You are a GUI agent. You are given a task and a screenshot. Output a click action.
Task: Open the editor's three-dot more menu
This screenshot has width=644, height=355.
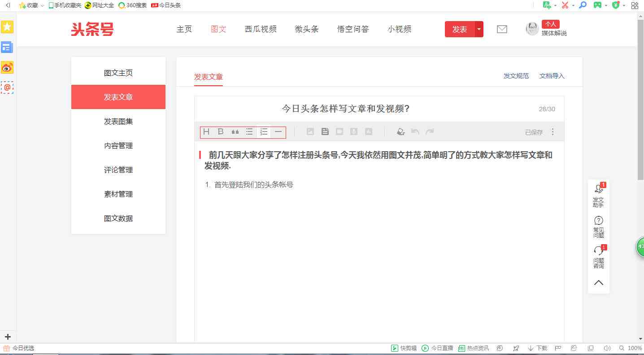click(x=553, y=131)
